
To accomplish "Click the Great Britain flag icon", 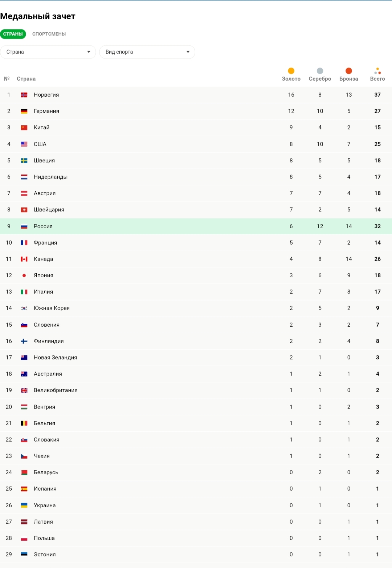I will [24, 390].
